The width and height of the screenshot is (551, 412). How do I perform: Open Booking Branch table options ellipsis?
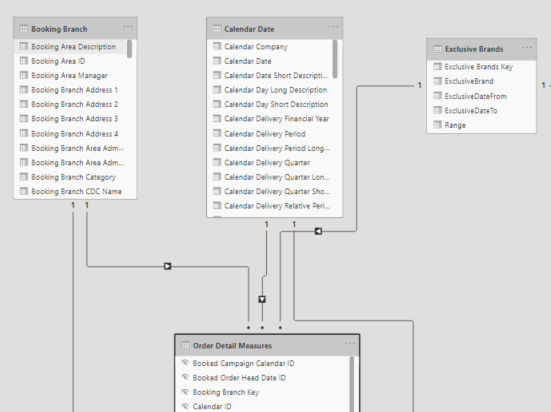pos(128,27)
